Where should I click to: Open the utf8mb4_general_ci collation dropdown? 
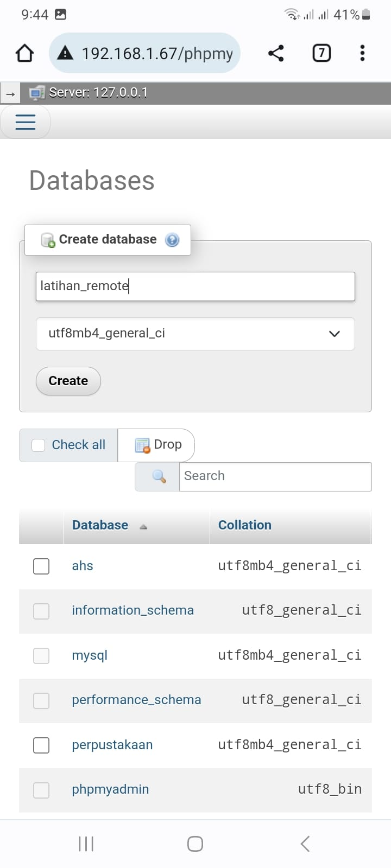tap(195, 334)
